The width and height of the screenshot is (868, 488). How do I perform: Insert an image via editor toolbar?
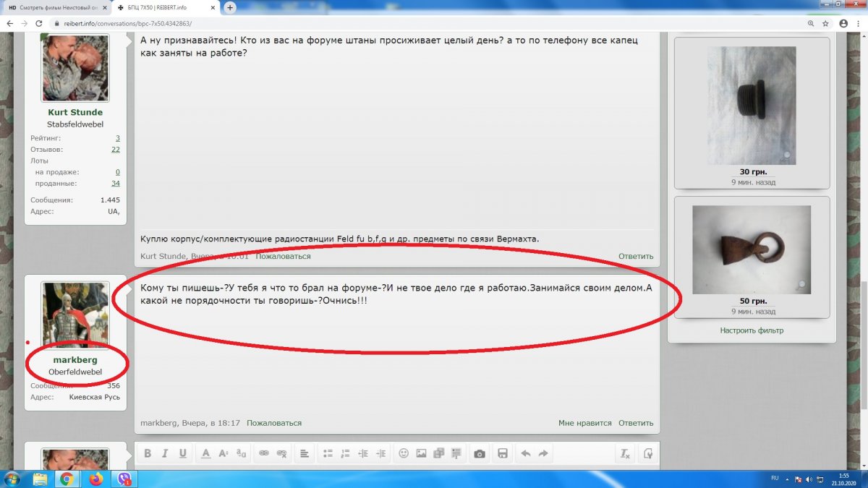pyautogui.click(x=421, y=453)
